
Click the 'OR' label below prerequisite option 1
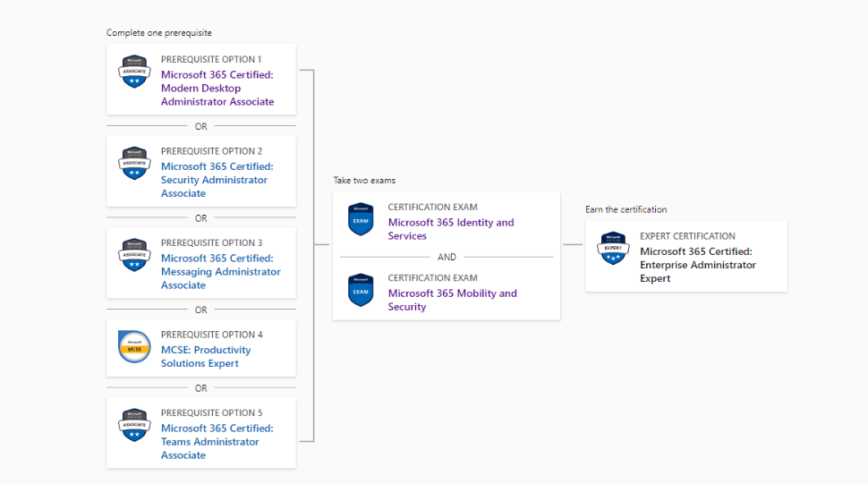pyautogui.click(x=201, y=127)
